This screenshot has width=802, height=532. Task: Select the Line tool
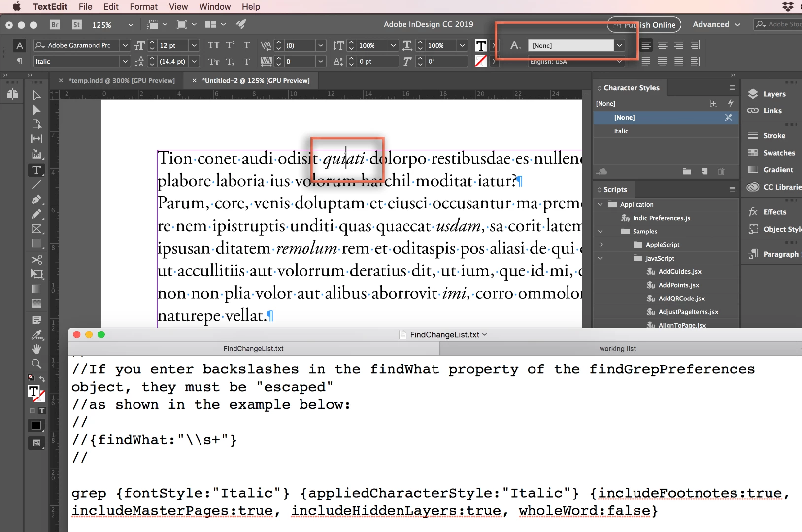point(36,185)
